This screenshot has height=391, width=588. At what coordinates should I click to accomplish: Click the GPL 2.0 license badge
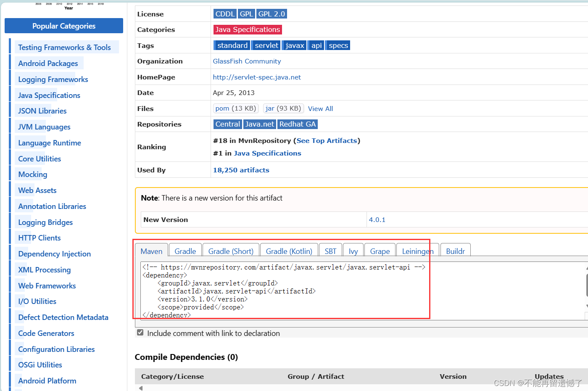click(x=272, y=14)
